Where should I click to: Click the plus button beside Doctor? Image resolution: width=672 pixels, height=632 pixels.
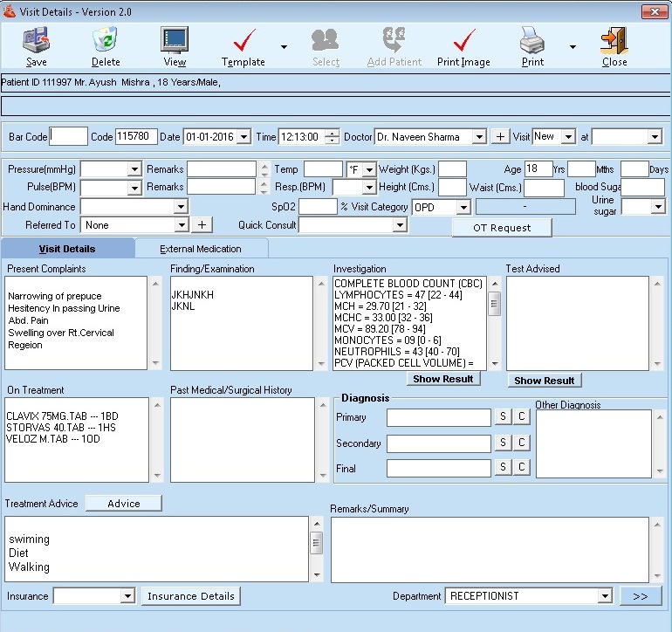(x=500, y=137)
